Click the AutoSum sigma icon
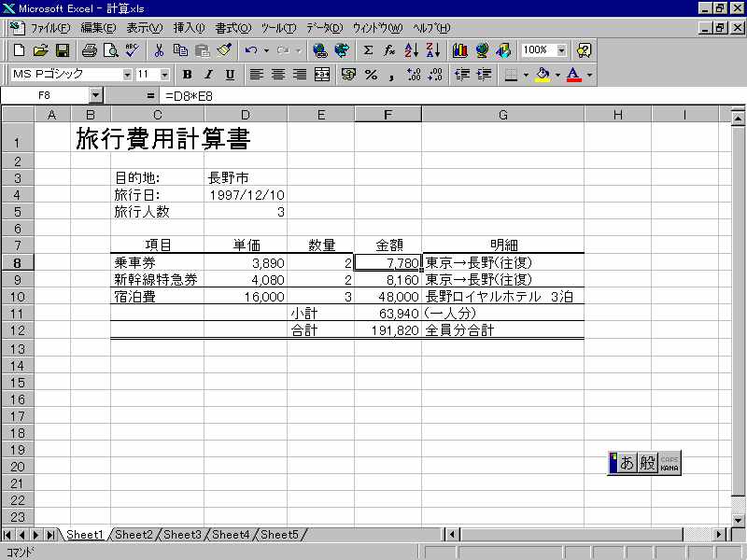Viewport: 747px width, 560px height. [x=368, y=50]
